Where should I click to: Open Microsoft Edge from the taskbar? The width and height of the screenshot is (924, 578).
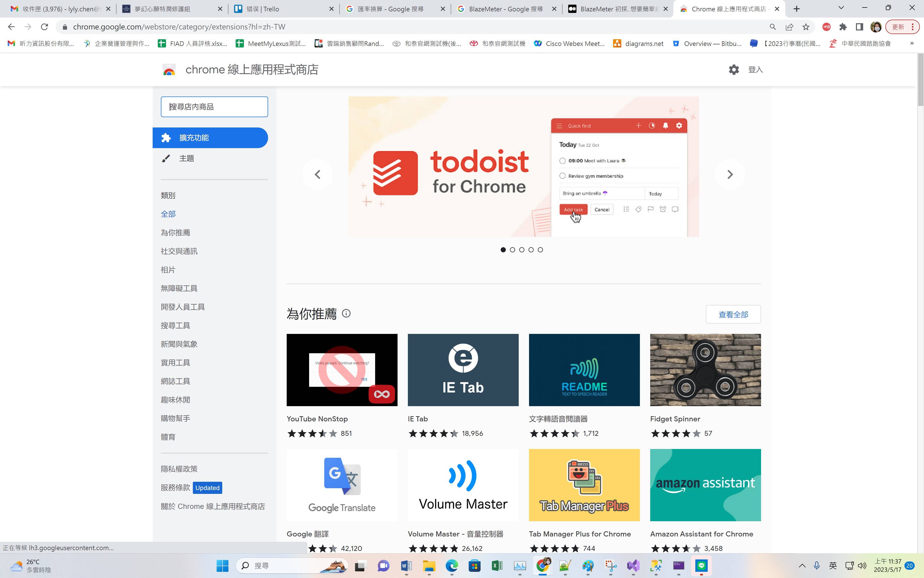(x=452, y=565)
